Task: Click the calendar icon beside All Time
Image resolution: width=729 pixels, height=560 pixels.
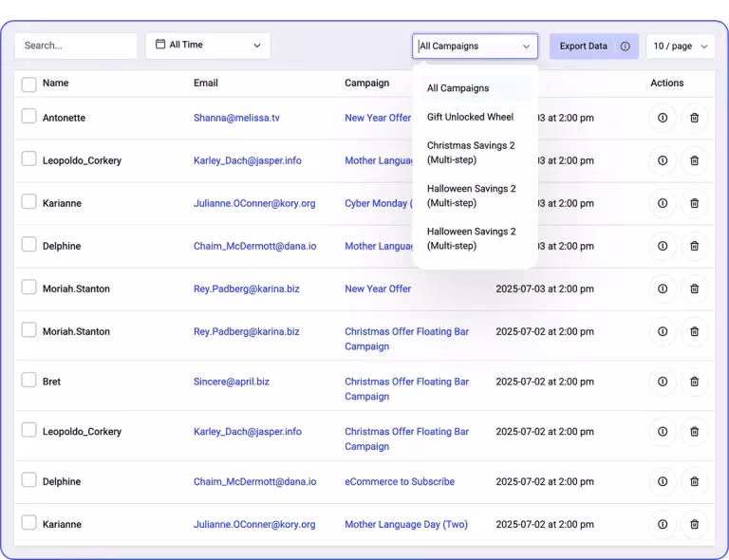Action: [160, 45]
